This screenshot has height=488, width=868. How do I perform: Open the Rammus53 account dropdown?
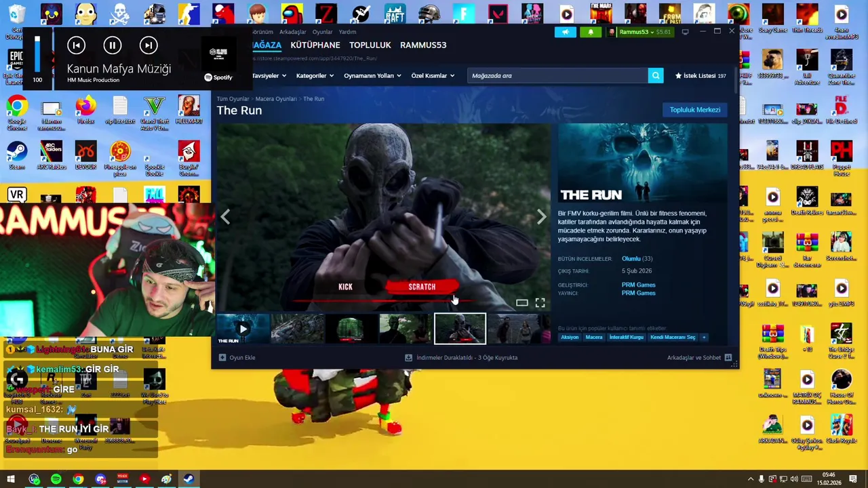pyautogui.click(x=642, y=32)
